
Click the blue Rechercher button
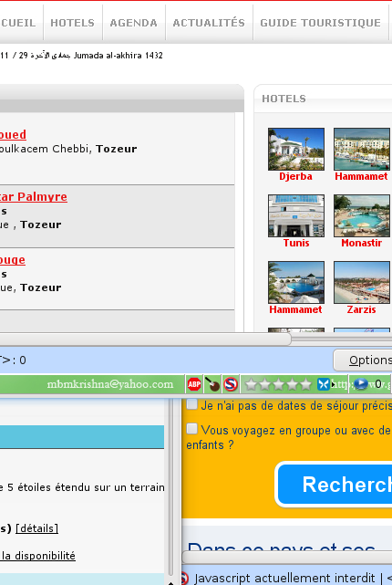click(335, 485)
